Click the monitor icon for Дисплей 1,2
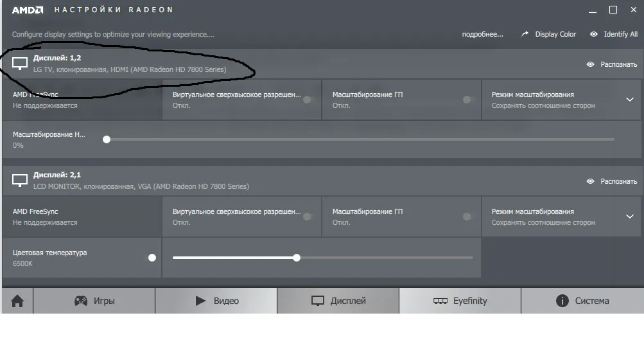The image size is (644, 347). pos(20,64)
